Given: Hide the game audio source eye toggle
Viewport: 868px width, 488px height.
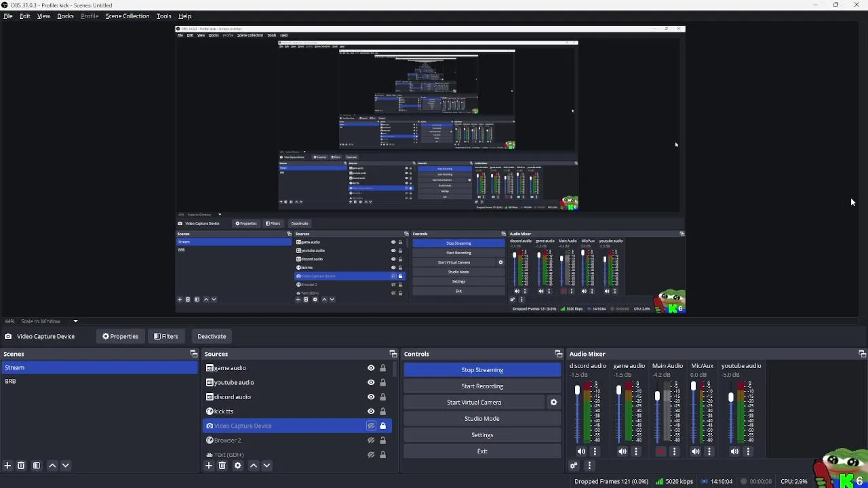Looking at the screenshot, I should (x=371, y=368).
